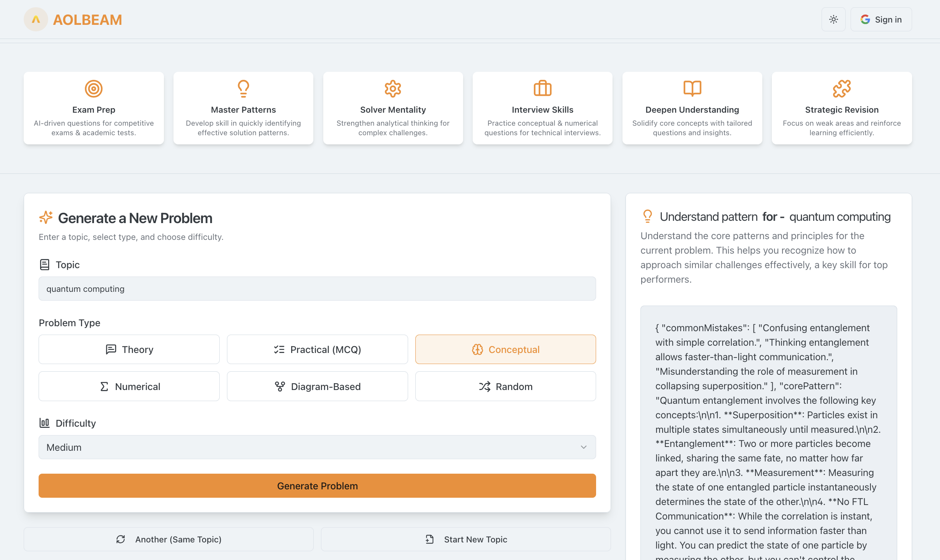Image resolution: width=940 pixels, height=560 pixels.
Task: Click the Solver Mentality gear icon
Action: pos(393,89)
